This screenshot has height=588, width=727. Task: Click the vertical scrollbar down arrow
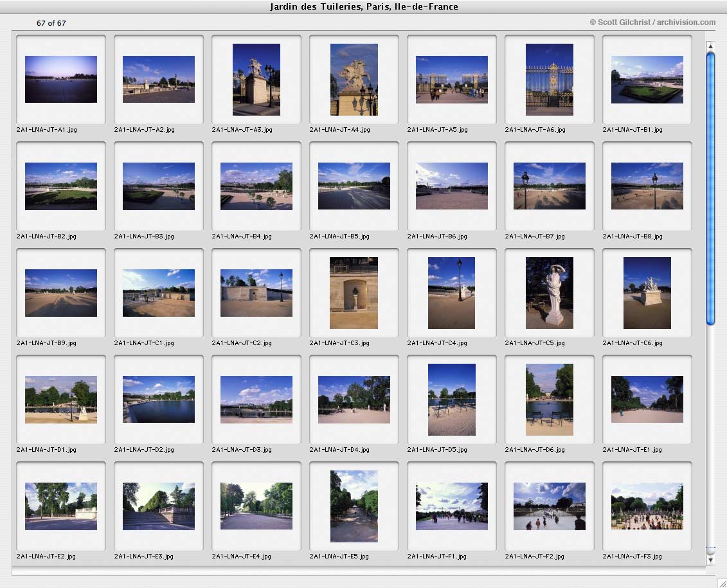point(710,560)
